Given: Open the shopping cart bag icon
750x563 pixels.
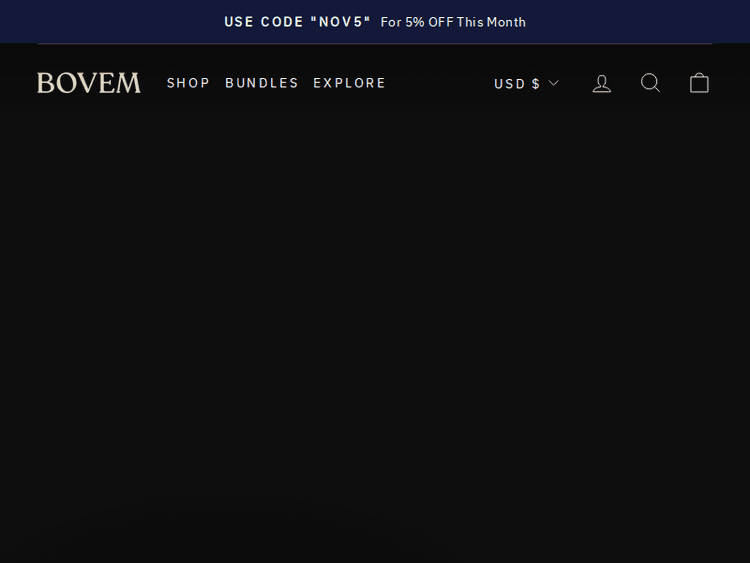Looking at the screenshot, I should click(x=699, y=83).
